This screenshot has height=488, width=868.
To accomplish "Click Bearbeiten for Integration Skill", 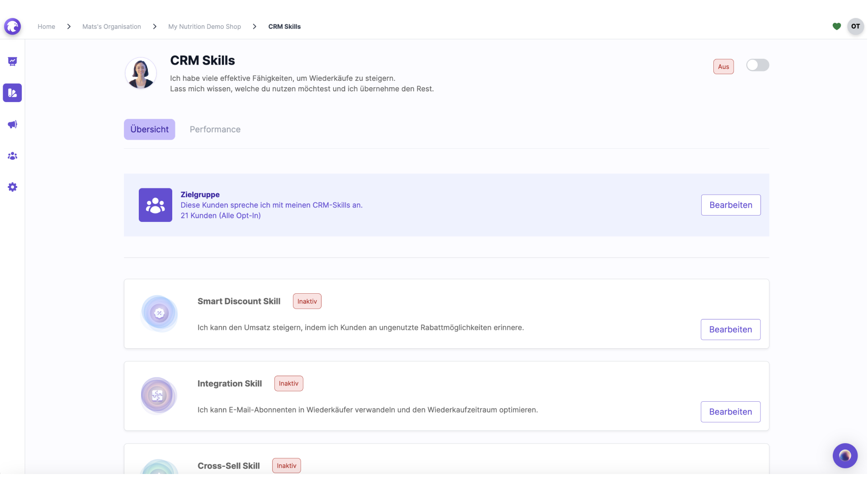I will click(x=731, y=412).
